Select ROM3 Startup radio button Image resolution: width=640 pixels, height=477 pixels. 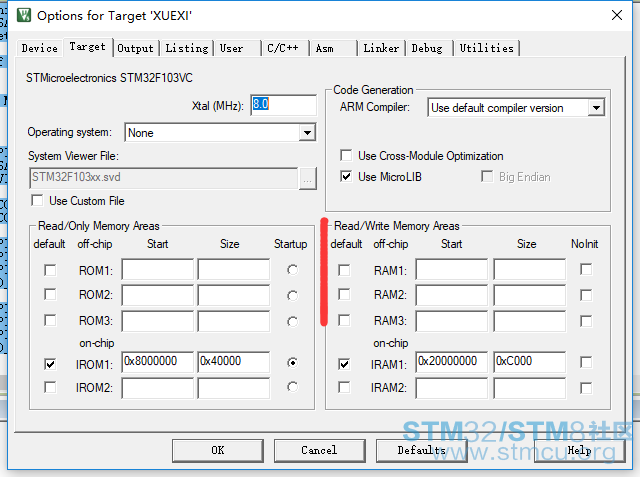point(292,322)
